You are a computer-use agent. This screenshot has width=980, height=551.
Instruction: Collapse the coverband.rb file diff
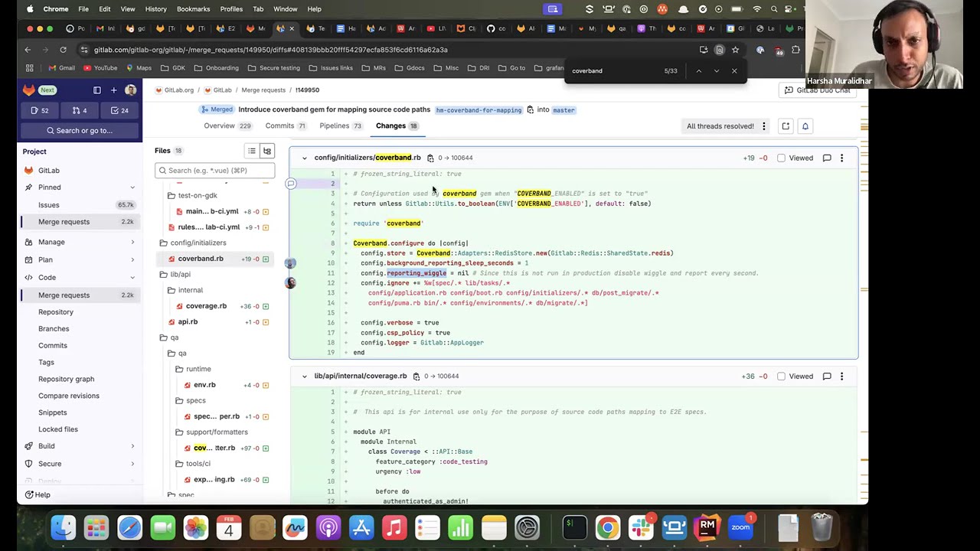[x=304, y=158]
